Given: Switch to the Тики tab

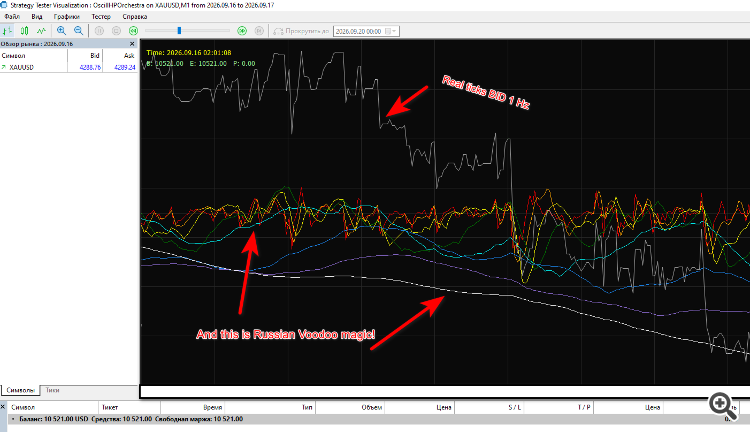Looking at the screenshot, I should [52, 390].
